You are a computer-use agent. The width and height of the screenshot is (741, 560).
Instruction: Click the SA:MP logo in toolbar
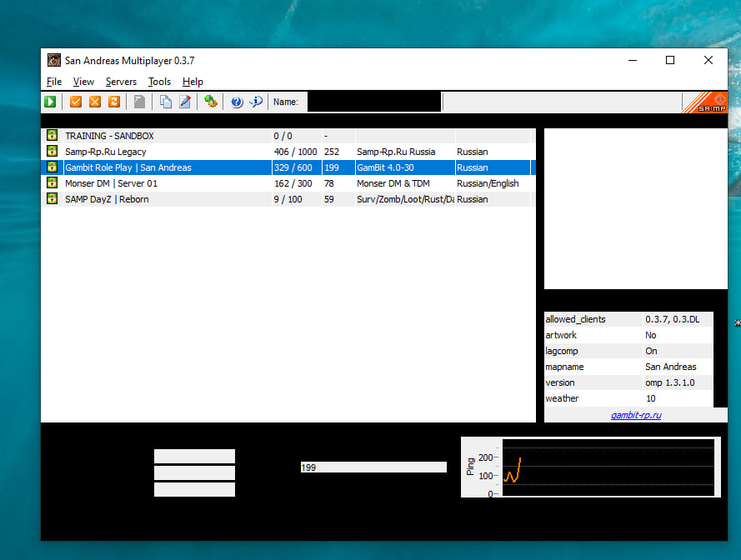point(704,102)
